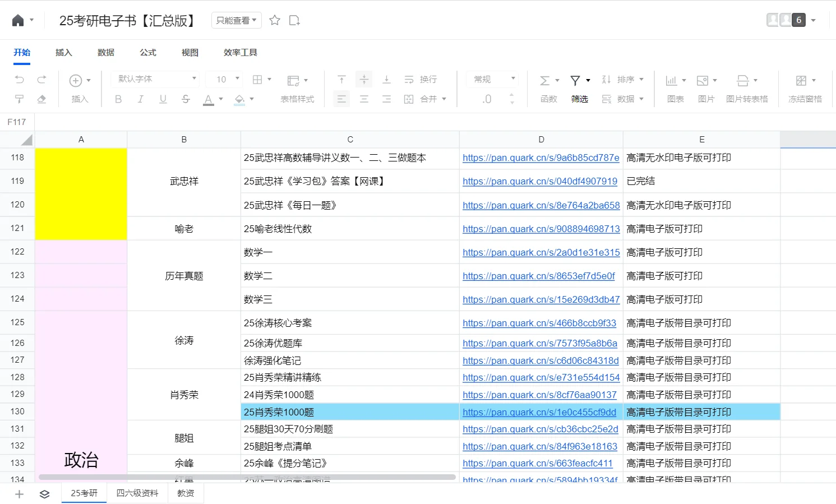Open the 视图 tab
Image resolution: width=836 pixels, height=504 pixels.
[x=190, y=52]
